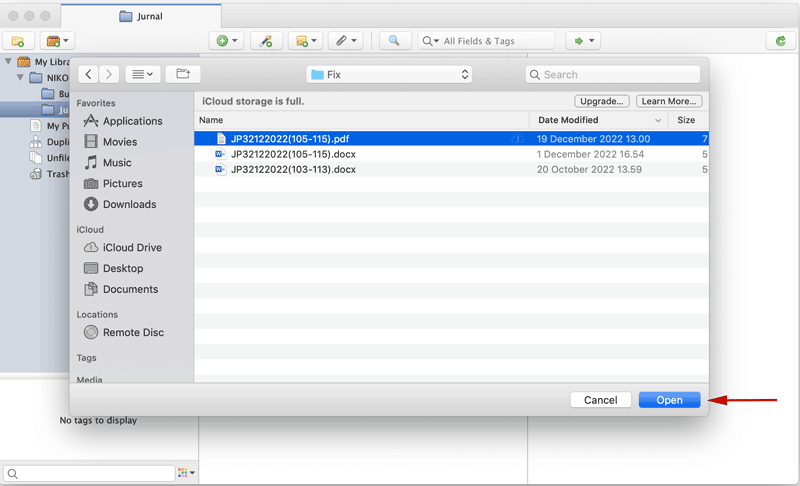This screenshot has height=486, width=800.
Task: Open the Fix folder location popup
Action: pos(389,74)
